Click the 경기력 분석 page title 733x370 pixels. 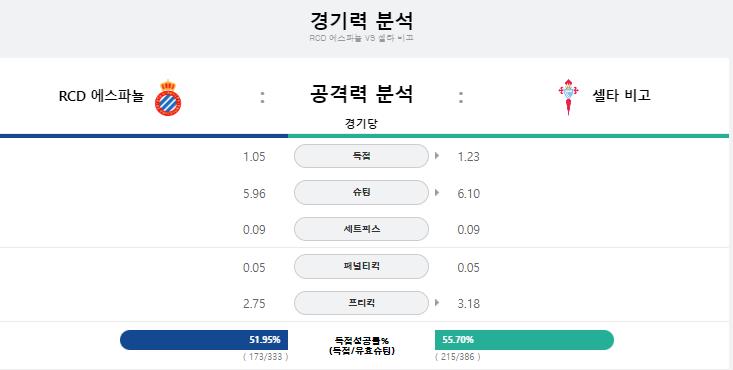[x=361, y=21]
